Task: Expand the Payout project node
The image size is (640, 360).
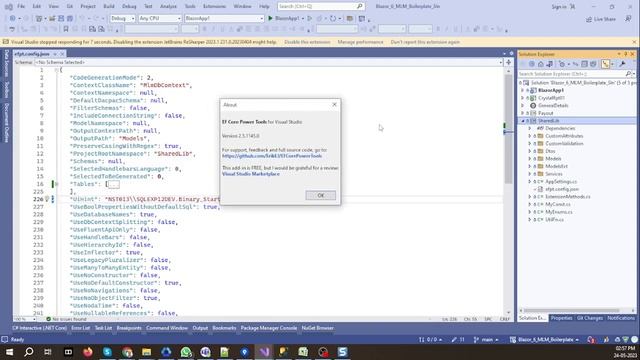Action: coord(522,113)
